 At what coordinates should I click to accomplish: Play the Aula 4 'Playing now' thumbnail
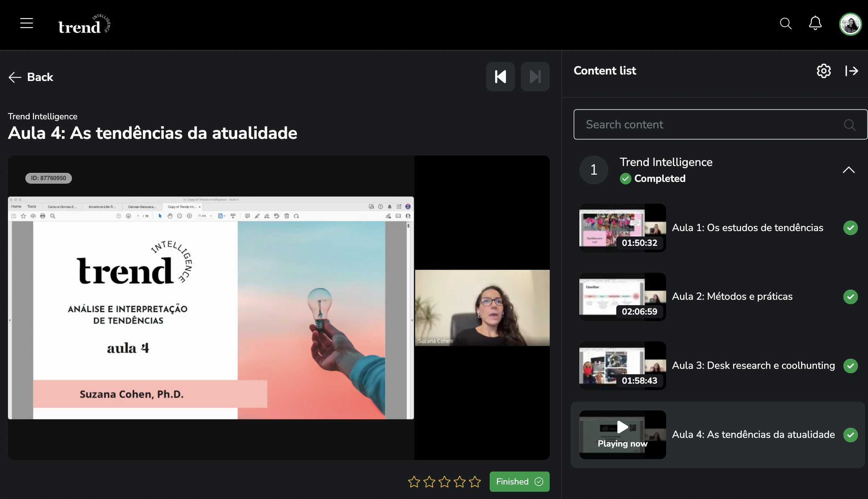[622, 435]
